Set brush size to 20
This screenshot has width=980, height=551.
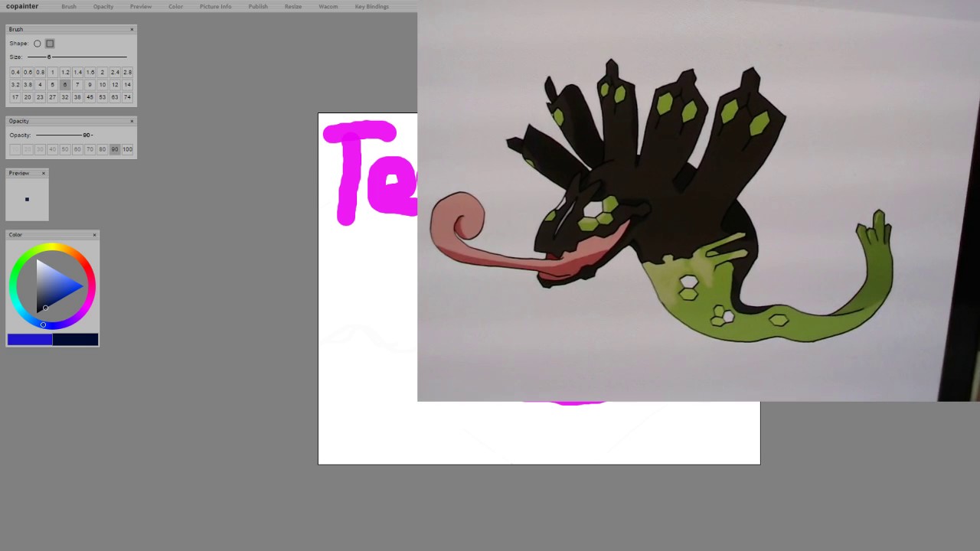pos(28,97)
